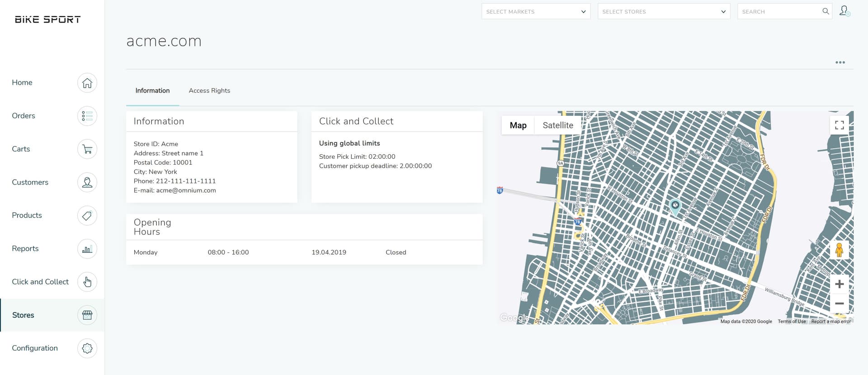This screenshot has height=375, width=868.
Task: Click the Monday opening hours 08:00 - 16:00
Action: [228, 252]
